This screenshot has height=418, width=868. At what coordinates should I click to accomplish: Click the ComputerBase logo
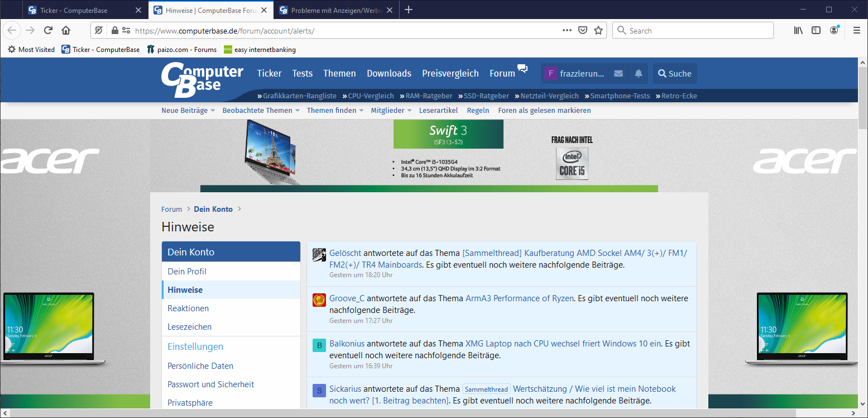pyautogui.click(x=202, y=79)
